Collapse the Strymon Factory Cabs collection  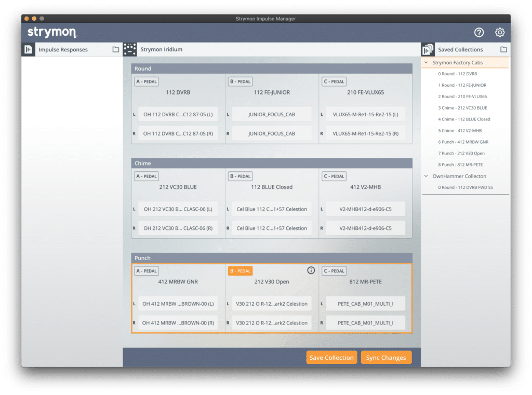click(426, 62)
